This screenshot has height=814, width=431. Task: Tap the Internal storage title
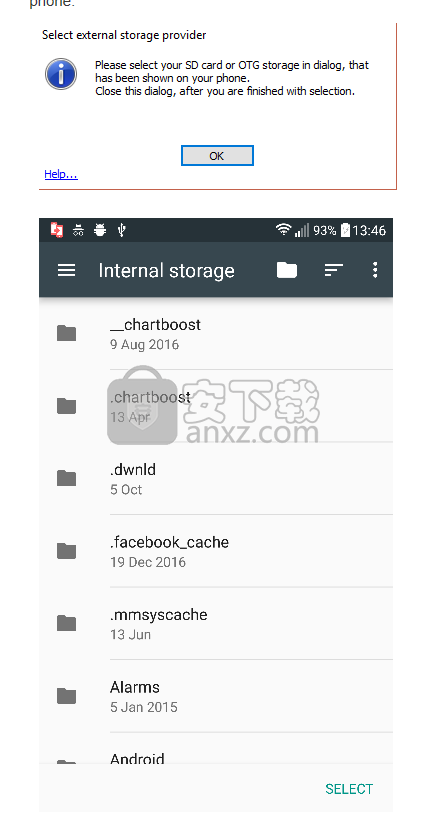167,270
